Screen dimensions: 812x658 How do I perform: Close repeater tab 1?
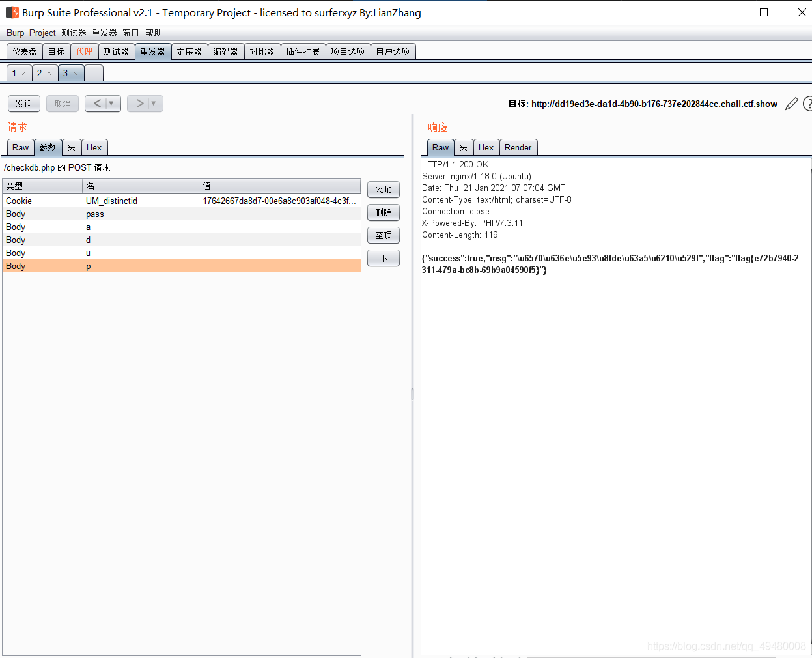click(x=24, y=74)
